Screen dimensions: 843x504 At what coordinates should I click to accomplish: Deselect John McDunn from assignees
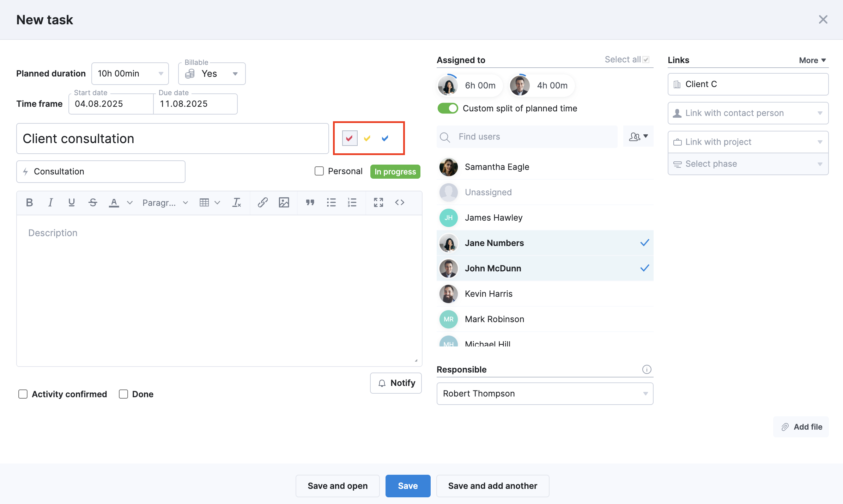click(x=545, y=268)
